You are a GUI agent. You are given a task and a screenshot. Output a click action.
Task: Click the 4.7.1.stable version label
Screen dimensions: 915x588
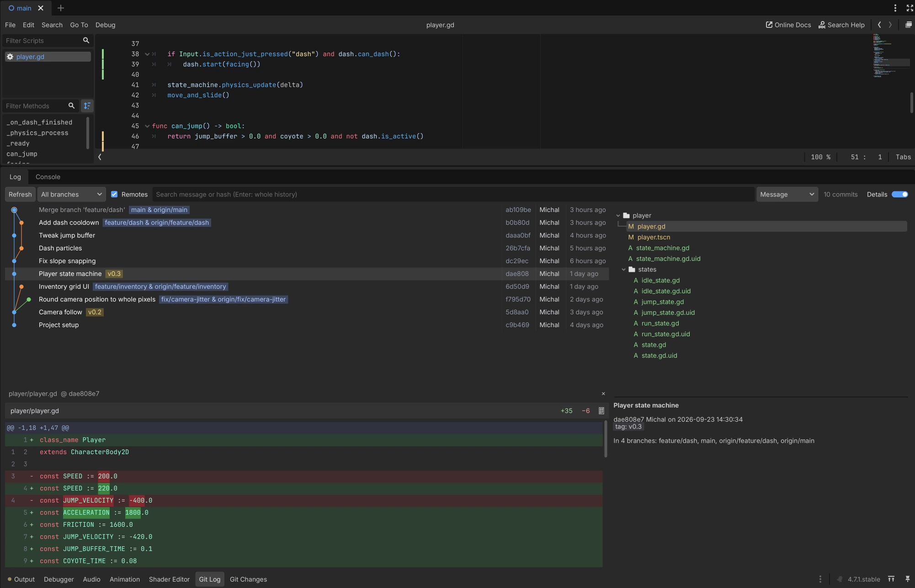point(863,579)
